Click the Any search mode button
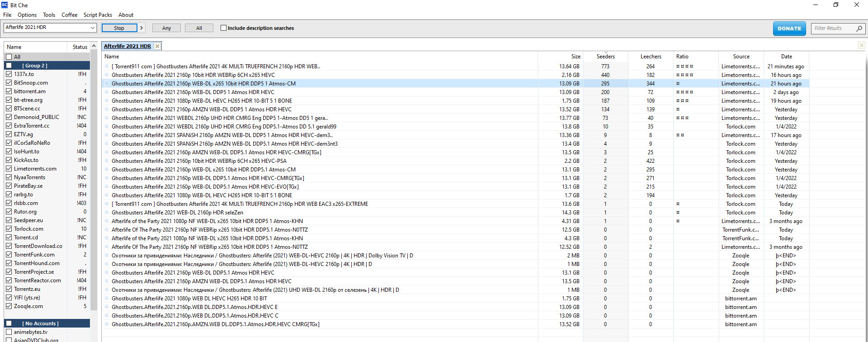This screenshot has width=868, height=342. click(166, 28)
